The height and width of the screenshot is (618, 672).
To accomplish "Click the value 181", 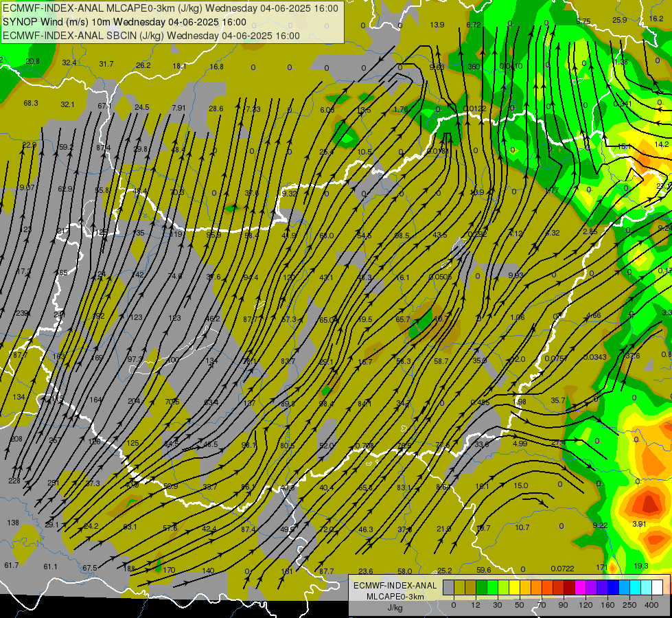I will pos(287,571).
